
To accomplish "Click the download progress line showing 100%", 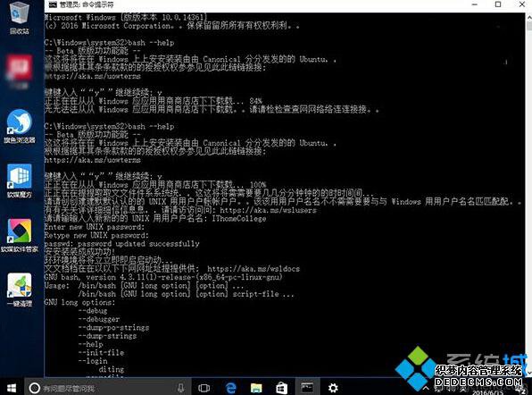I will click(155, 185).
